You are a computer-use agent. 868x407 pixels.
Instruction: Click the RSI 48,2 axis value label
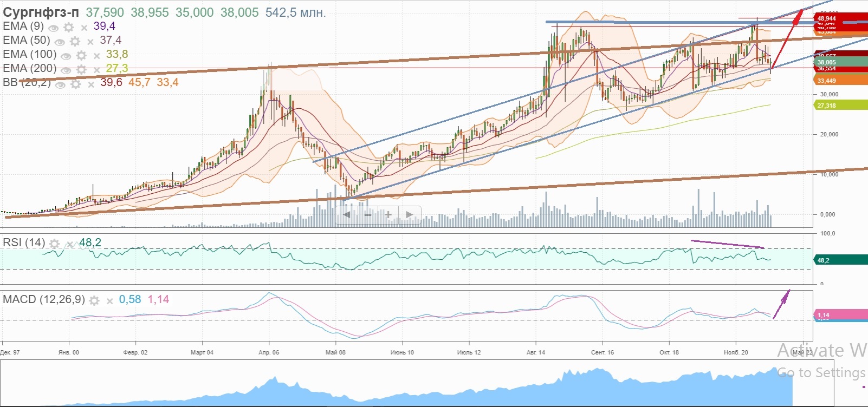click(x=841, y=260)
